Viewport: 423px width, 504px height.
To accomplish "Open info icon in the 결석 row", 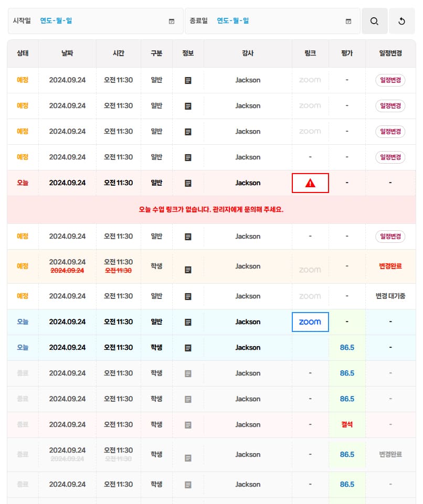I will (x=188, y=425).
